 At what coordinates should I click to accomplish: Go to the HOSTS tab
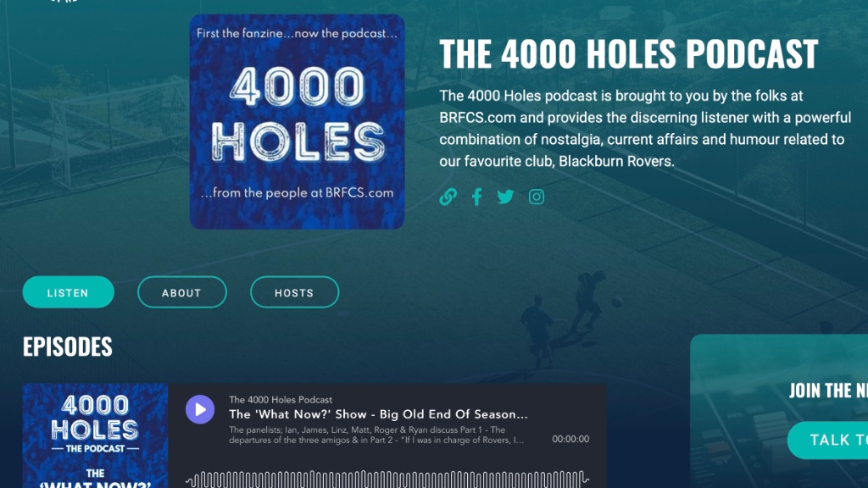pos(294,292)
